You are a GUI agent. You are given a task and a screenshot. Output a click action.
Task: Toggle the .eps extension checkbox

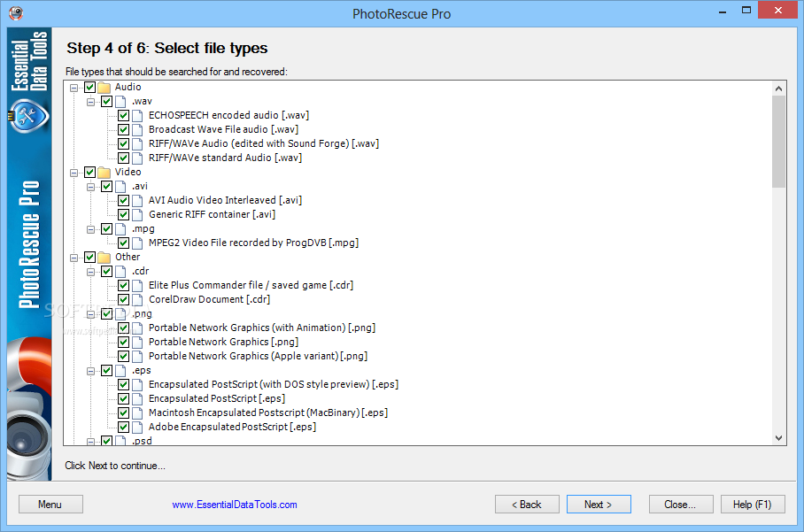click(x=106, y=371)
